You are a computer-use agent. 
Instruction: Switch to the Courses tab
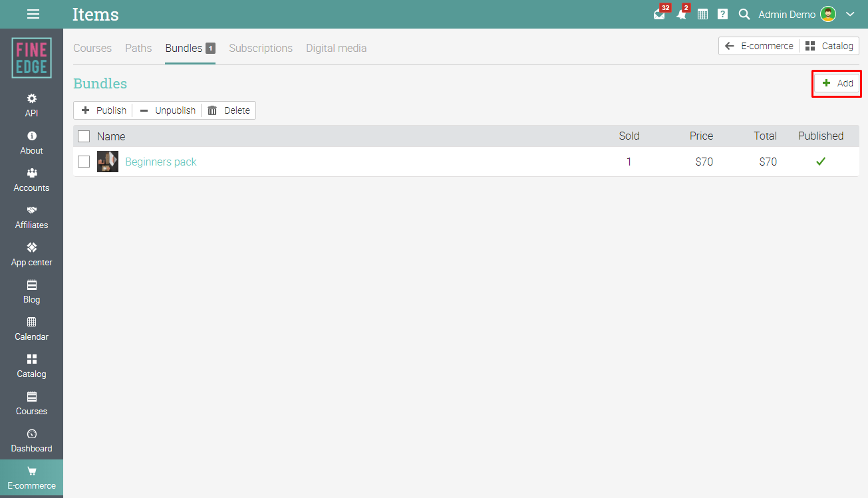coord(92,48)
